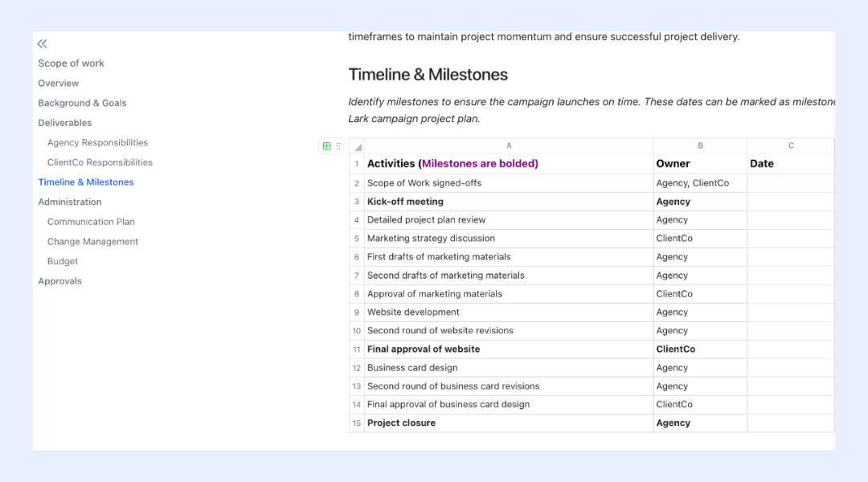The height and width of the screenshot is (482, 868).
Task: Navigate to Agency Responsibilities
Action: click(97, 142)
